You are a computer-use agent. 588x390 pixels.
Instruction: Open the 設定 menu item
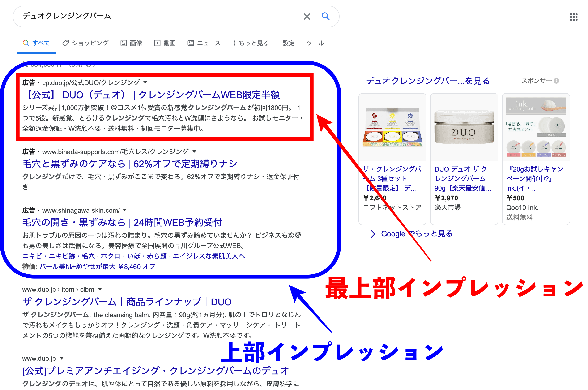[288, 43]
